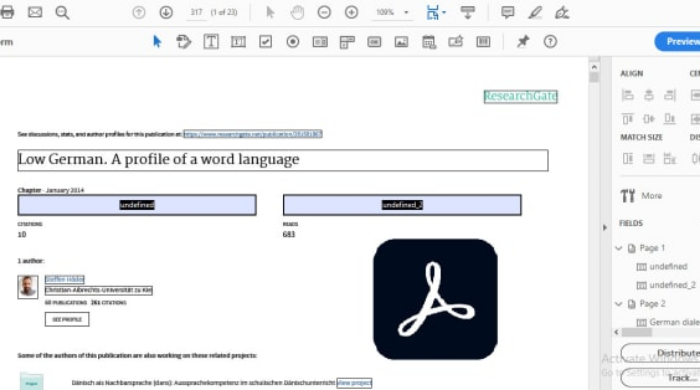The image size is (700, 390).
Task: Click the author photo thumbnail
Action: pos(28,287)
